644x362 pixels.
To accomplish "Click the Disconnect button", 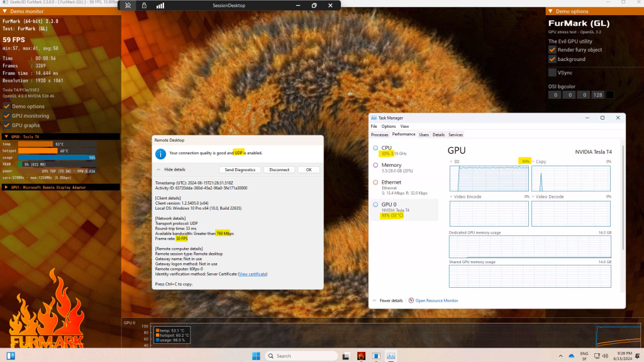I will pyautogui.click(x=279, y=170).
